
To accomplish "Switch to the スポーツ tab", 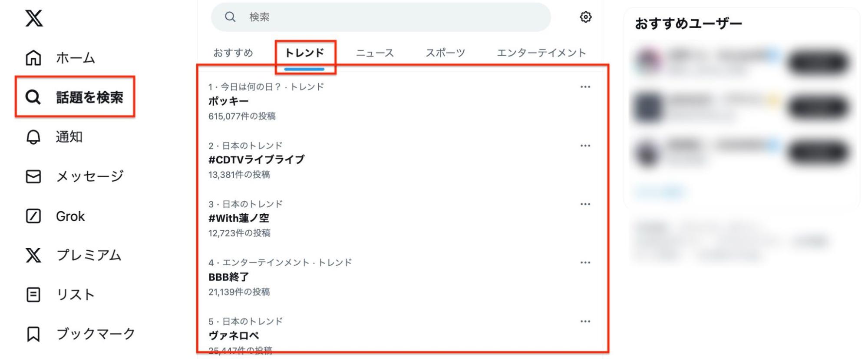I will (446, 53).
